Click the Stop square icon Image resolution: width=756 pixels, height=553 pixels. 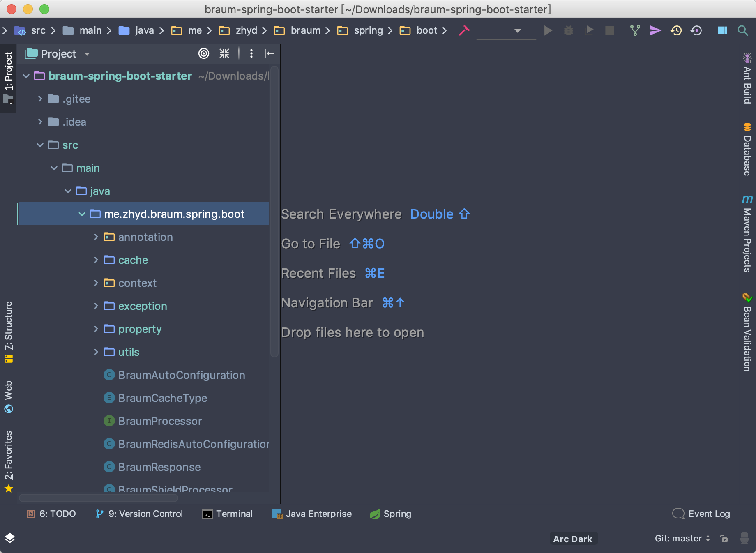point(610,30)
